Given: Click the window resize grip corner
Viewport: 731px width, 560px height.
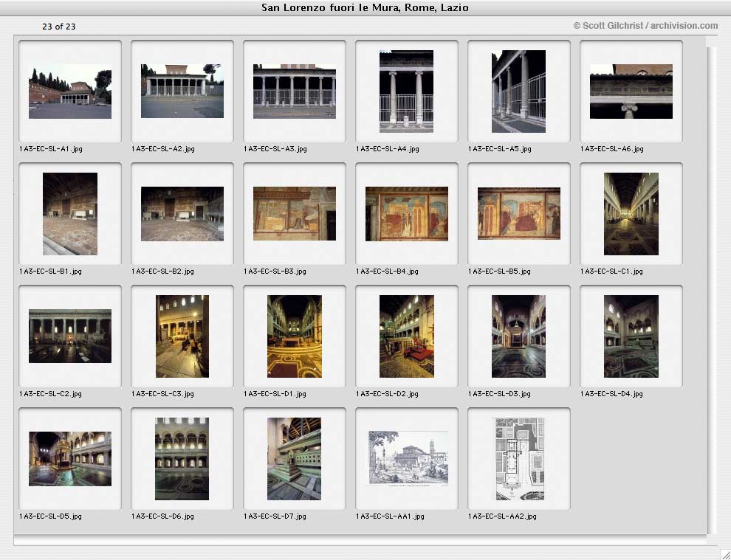Looking at the screenshot, I should coord(725,554).
